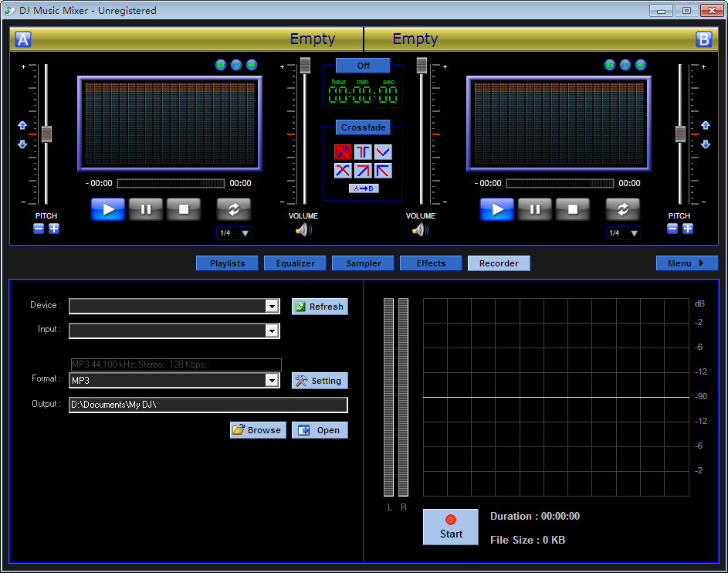Toggle the recording timer Off button
Viewport: 728px width, 573px height.
(363, 65)
